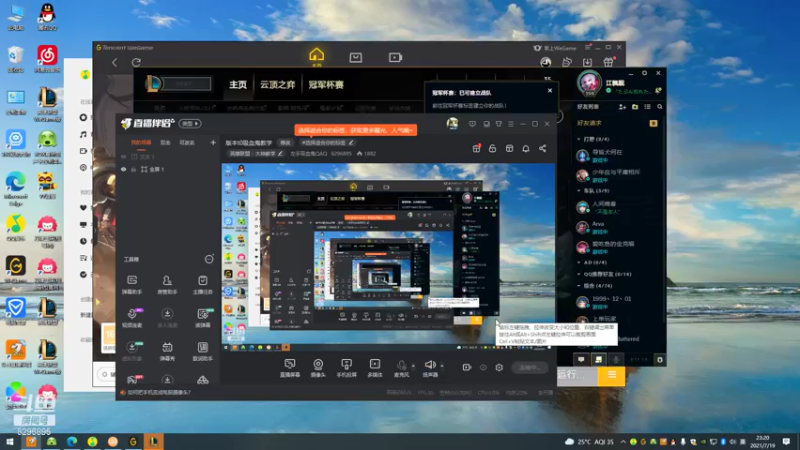Toggle visibility eye of 文本 1 source
This screenshot has height=450, width=800.
pyautogui.click(x=123, y=157)
